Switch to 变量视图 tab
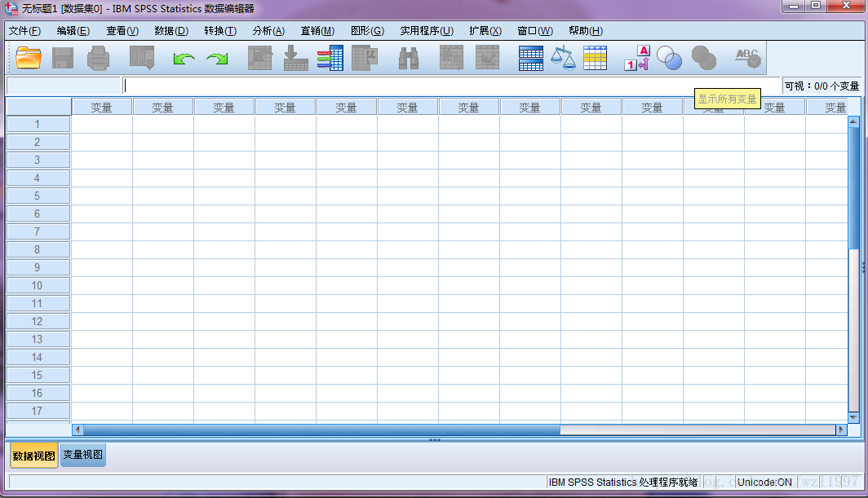The width and height of the screenshot is (868, 498). (x=83, y=456)
